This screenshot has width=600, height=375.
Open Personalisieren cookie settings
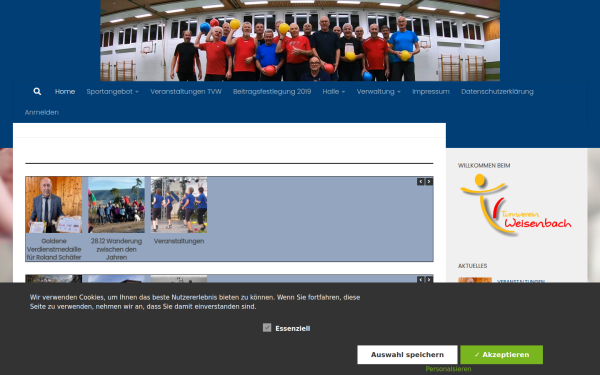coord(448,369)
